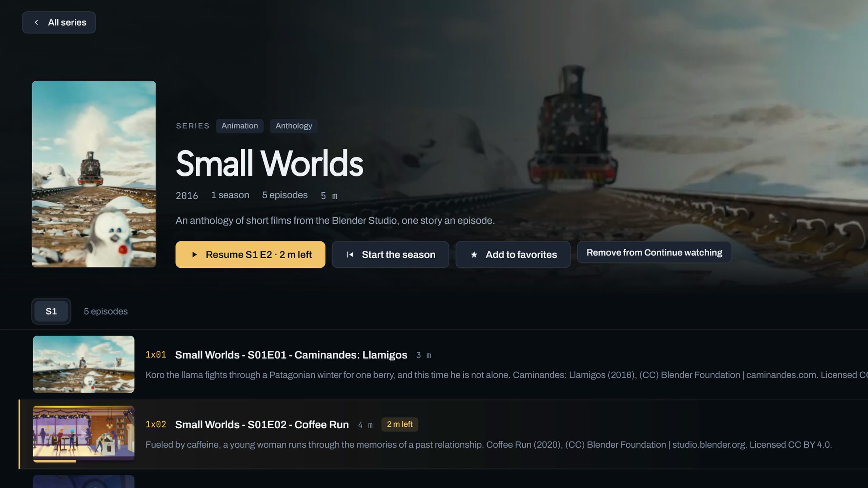
Task: Click the '5 episodes' text under the title
Action: (285, 195)
